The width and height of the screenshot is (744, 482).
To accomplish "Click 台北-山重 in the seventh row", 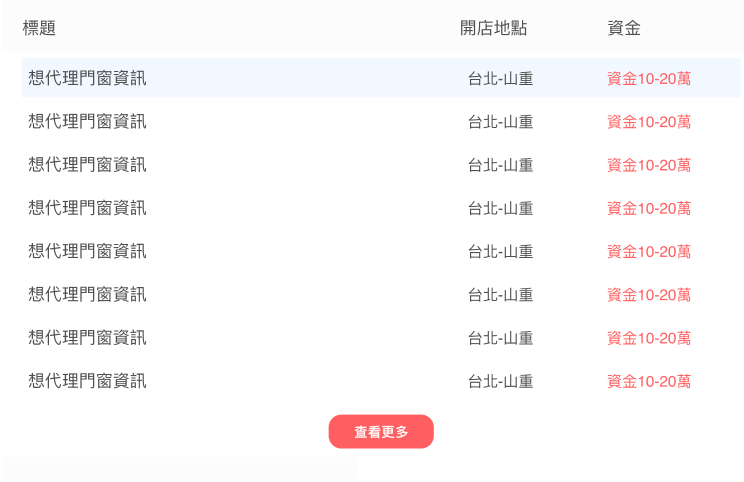I will point(500,338).
